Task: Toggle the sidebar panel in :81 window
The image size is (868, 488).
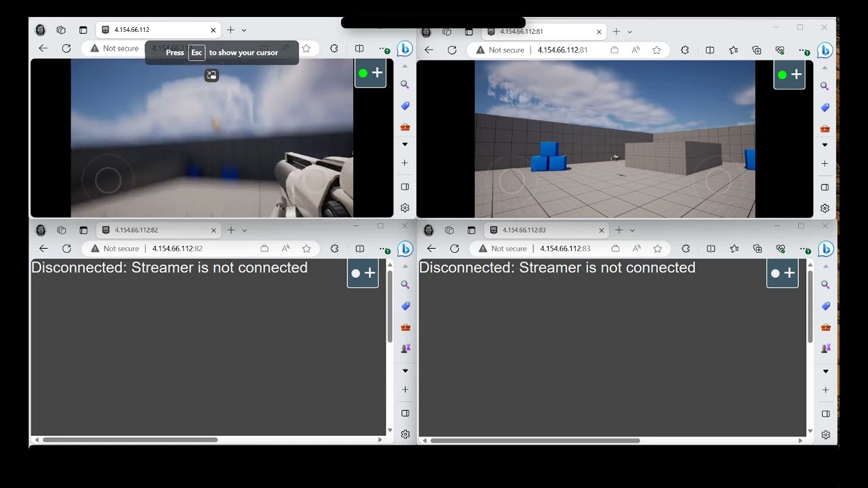Action: point(825,187)
